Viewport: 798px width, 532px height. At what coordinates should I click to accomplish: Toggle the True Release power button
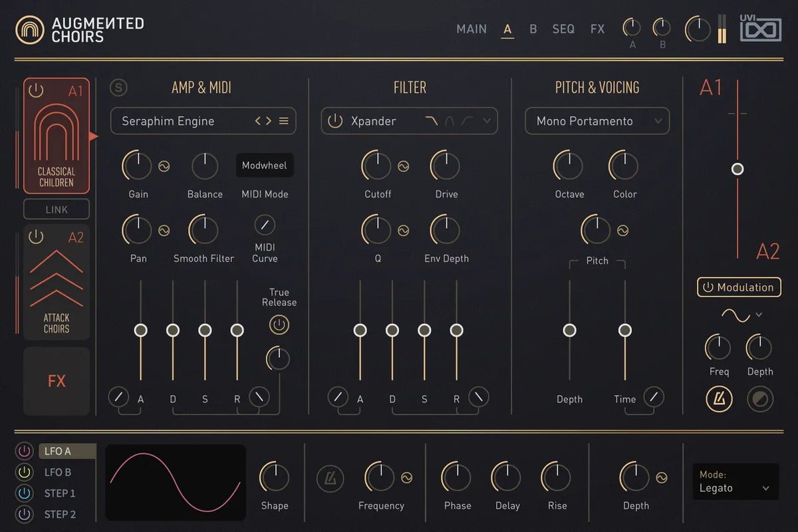(x=279, y=325)
